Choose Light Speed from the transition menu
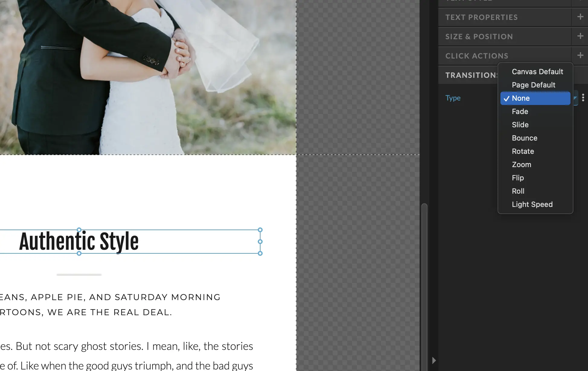Viewport: 588px width, 371px height. pyautogui.click(x=532, y=204)
